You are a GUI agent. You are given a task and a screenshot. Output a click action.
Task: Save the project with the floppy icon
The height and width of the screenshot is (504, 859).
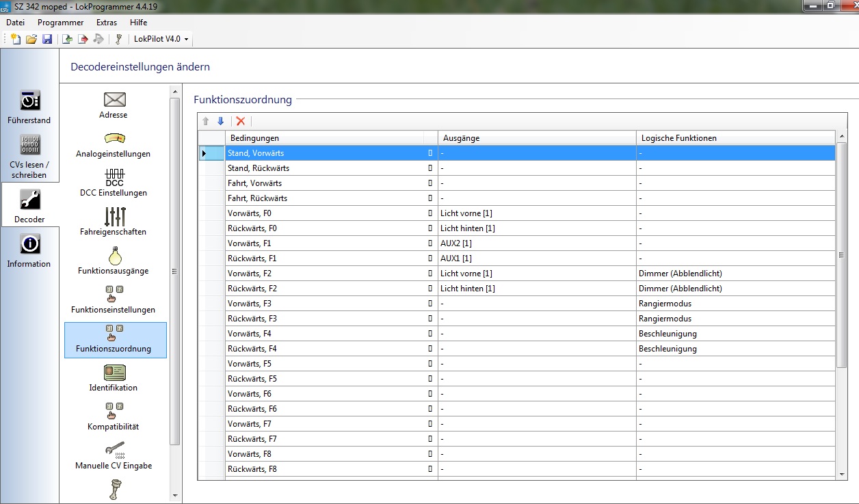pyautogui.click(x=47, y=39)
